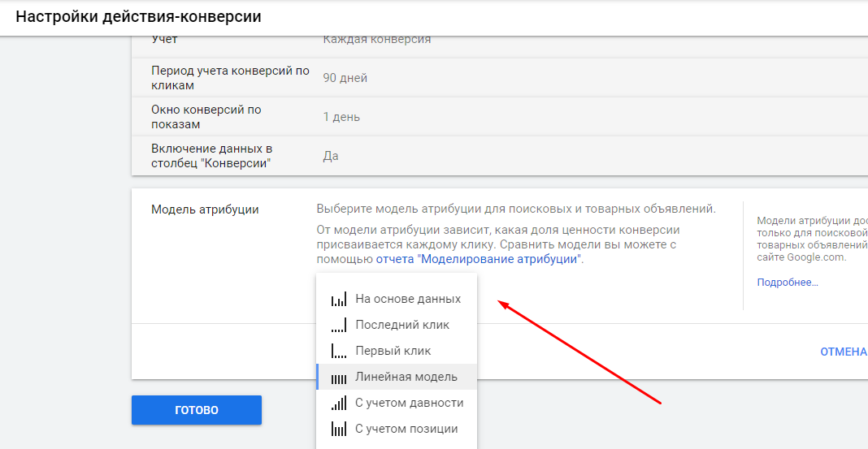Click the icon next to "Последний клик"
Viewport: 868px width, 449px height.
pyautogui.click(x=339, y=326)
